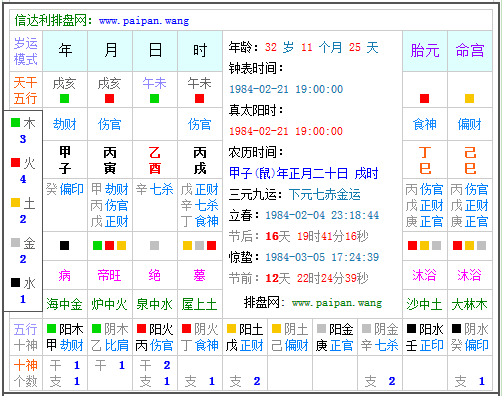
Task: Click the red square under 胎元
Action: [424, 99]
